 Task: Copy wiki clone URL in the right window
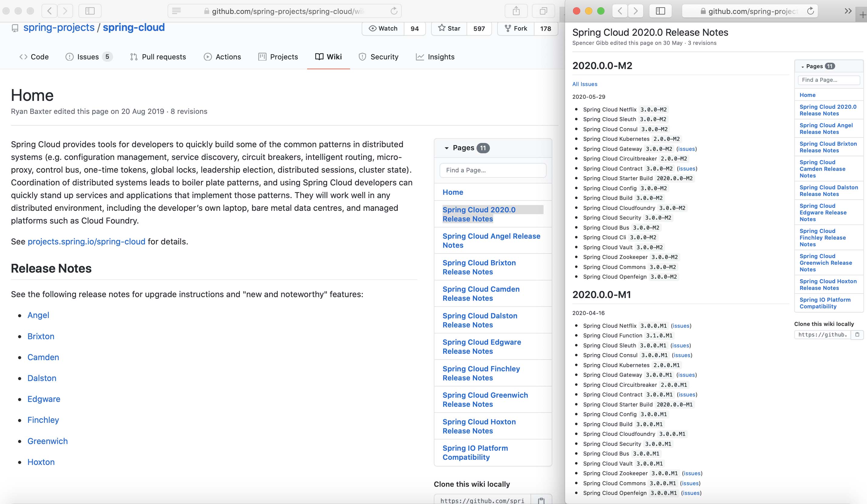click(x=857, y=334)
